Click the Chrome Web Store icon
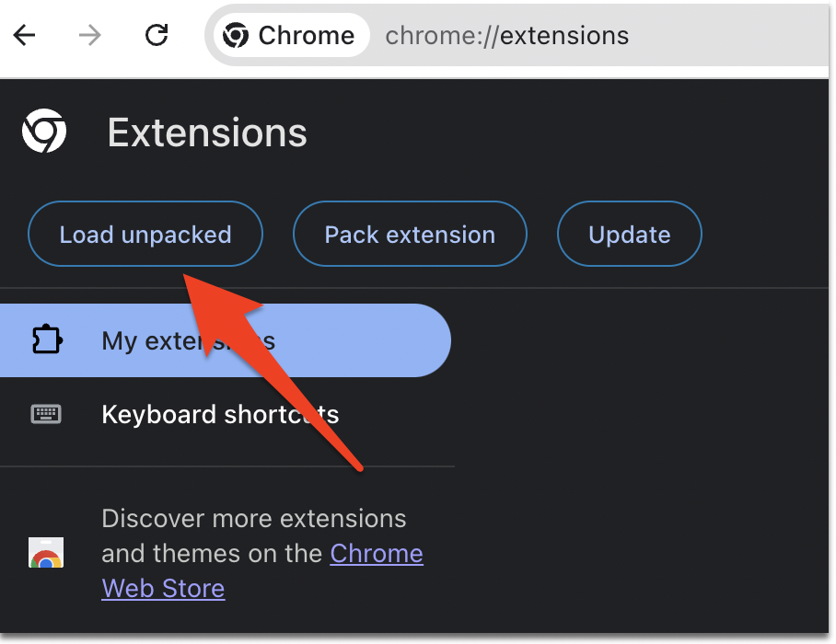Screen dimensions: 836x644 [46, 552]
